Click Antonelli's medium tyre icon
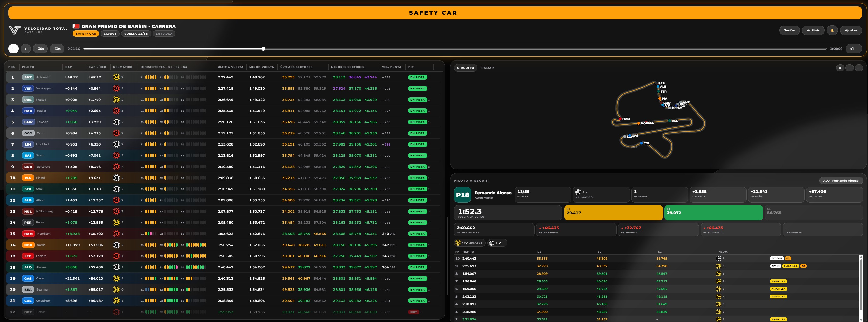 coord(116,77)
